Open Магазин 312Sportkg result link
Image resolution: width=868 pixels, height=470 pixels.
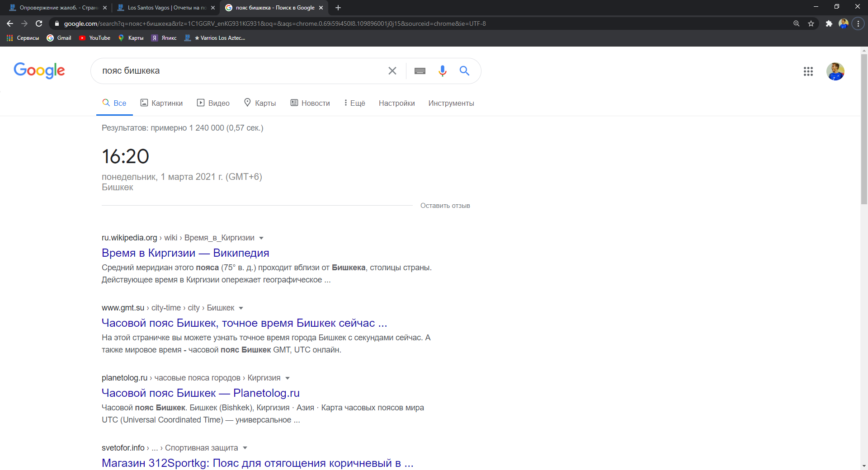(x=258, y=463)
